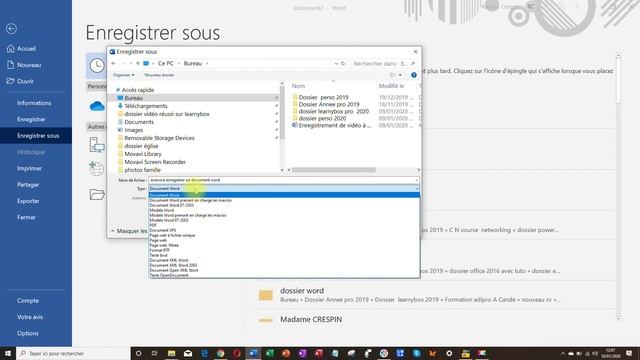Click the Rechercher dans search field
Viewport: 640px width, 360px height.
click(384, 64)
